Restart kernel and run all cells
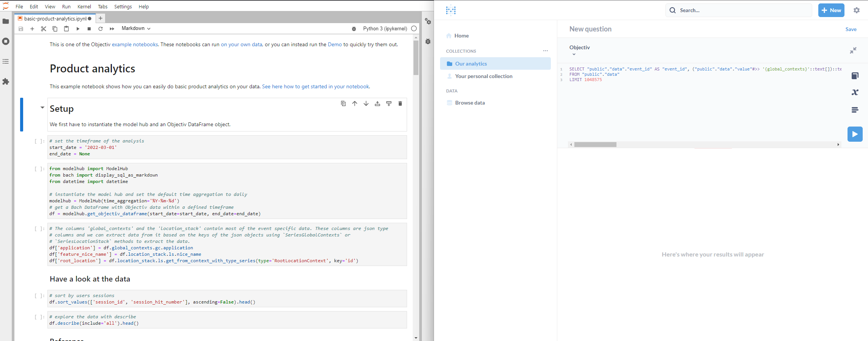Viewport: 868px width, 341px height. [112, 29]
